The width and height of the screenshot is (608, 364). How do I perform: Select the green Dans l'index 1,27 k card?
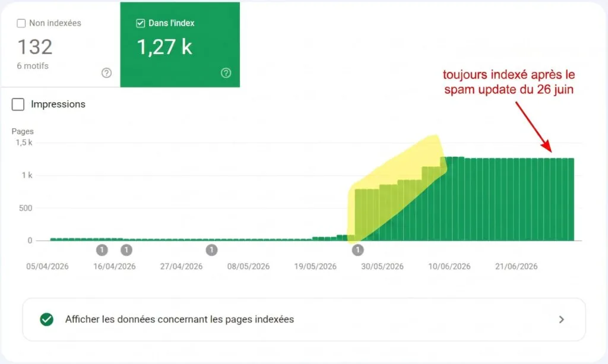coord(180,45)
